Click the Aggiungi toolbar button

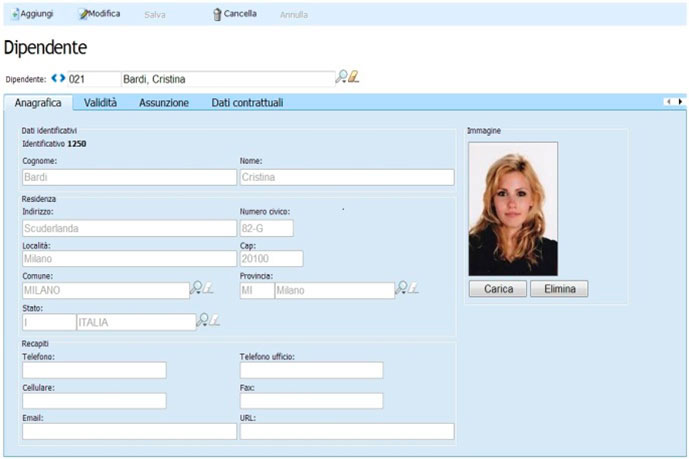[x=32, y=14]
